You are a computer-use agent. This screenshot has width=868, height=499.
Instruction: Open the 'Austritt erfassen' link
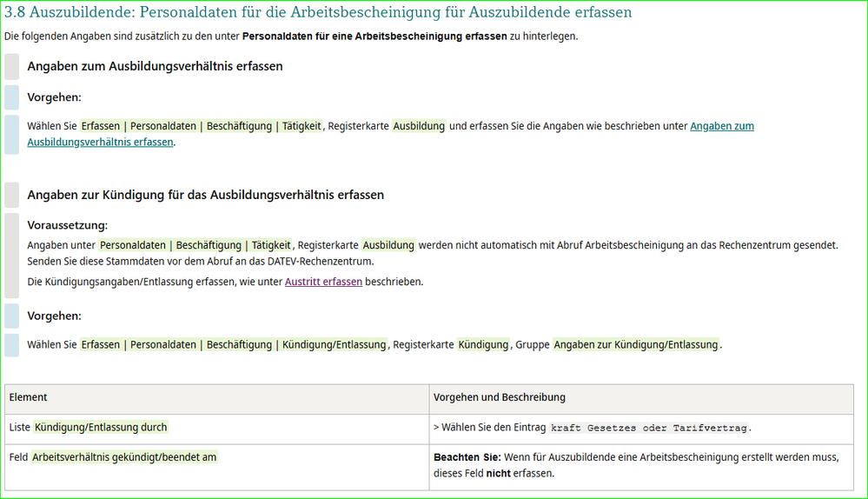[323, 282]
